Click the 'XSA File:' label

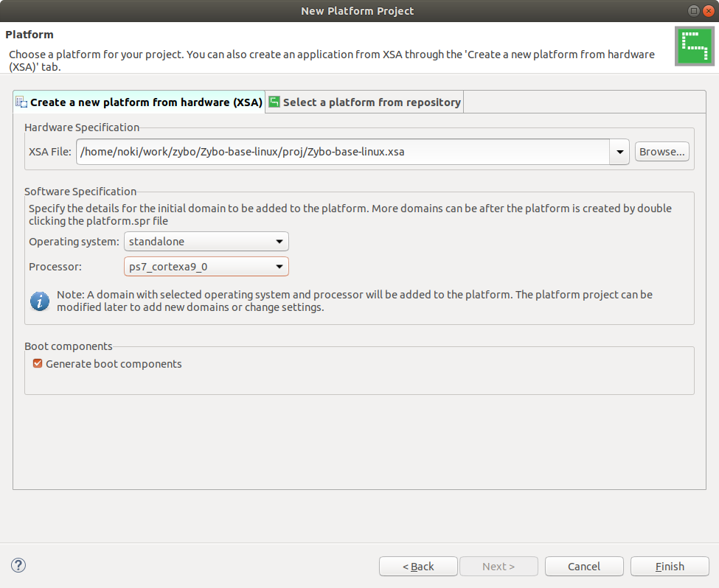tap(50, 152)
